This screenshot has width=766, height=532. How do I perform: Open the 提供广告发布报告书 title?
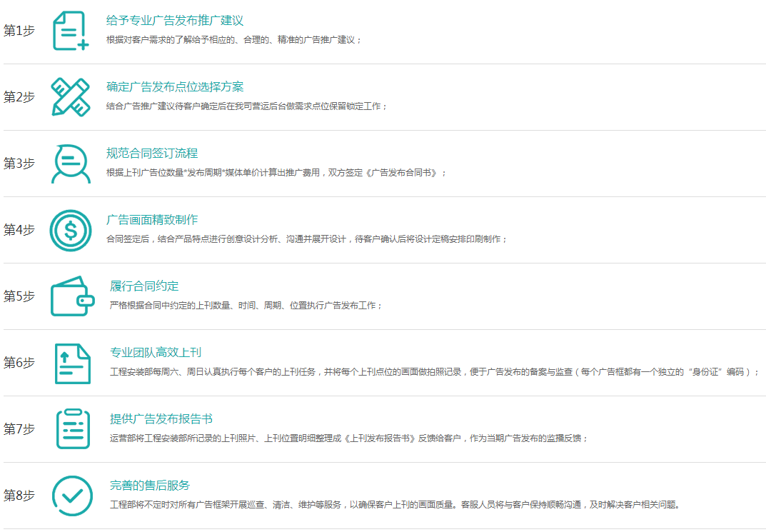pos(161,419)
